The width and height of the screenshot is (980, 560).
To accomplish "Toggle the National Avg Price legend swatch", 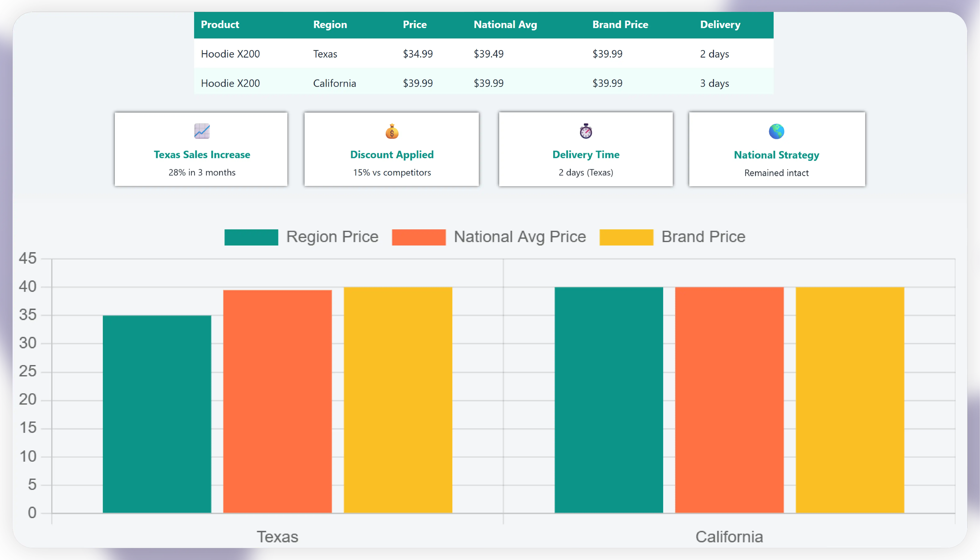I will (x=419, y=237).
